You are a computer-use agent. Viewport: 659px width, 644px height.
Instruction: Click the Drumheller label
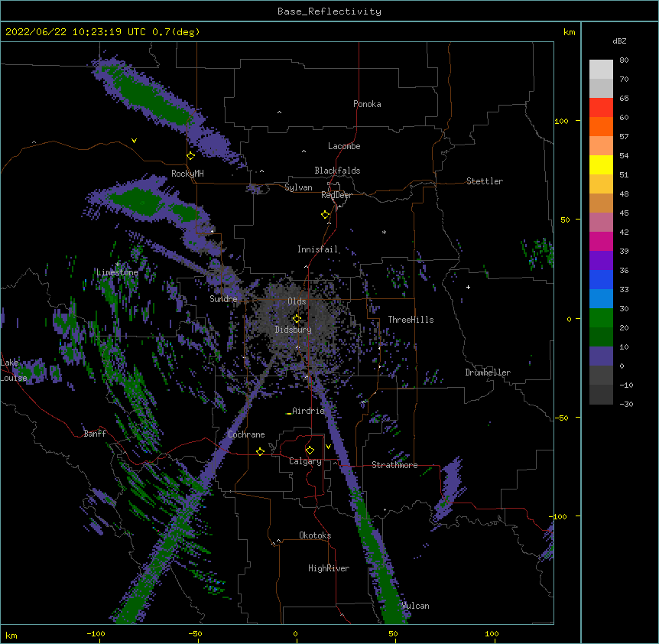(488, 372)
